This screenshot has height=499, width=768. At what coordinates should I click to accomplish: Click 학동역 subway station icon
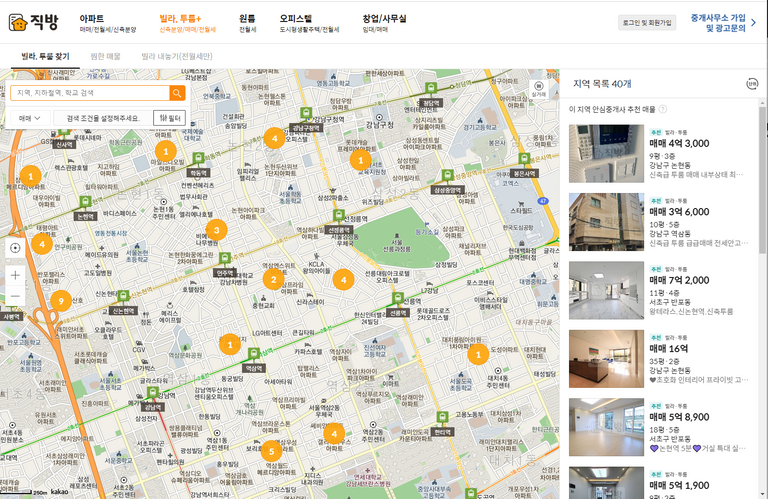(198, 158)
